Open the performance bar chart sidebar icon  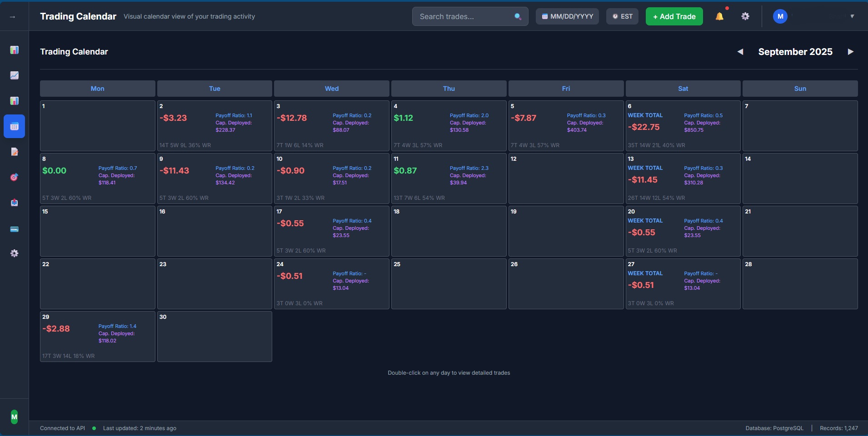click(14, 101)
